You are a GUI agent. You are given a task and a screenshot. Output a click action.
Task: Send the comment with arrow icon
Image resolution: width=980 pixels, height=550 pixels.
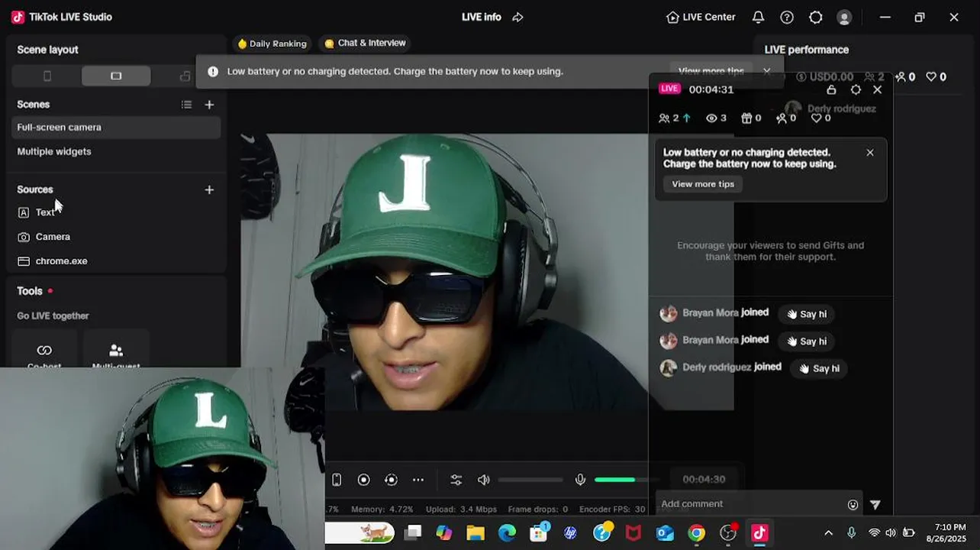[x=875, y=505]
